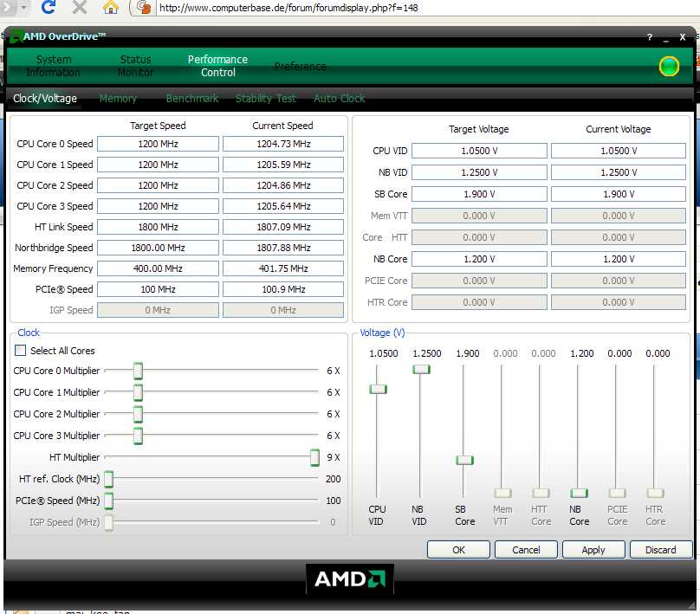The width and height of the screenshot is (700, 614).
Task: Click the 1807.09 MHz HT Link current speed
Action: coord(283,227)
